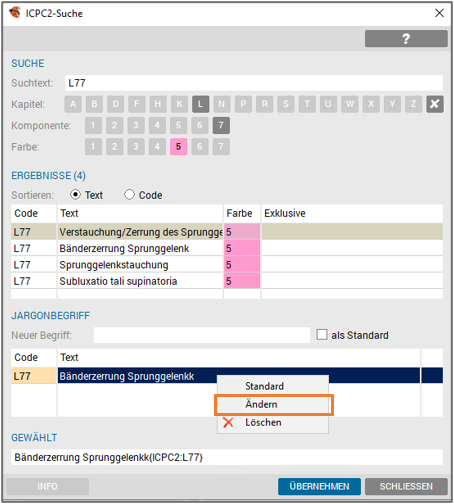
Task: Click the SCHLIESSEN button
Action: coord(406,486)
